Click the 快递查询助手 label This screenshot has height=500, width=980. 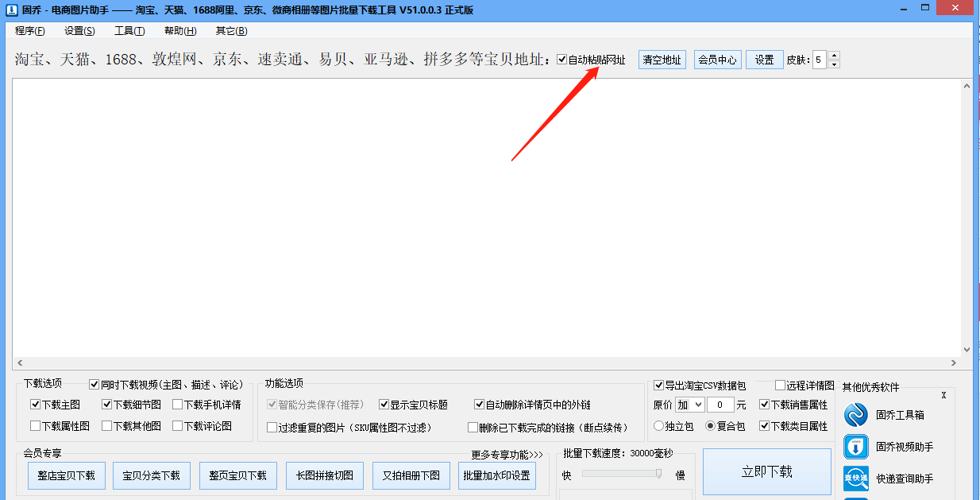coord(905,479)
